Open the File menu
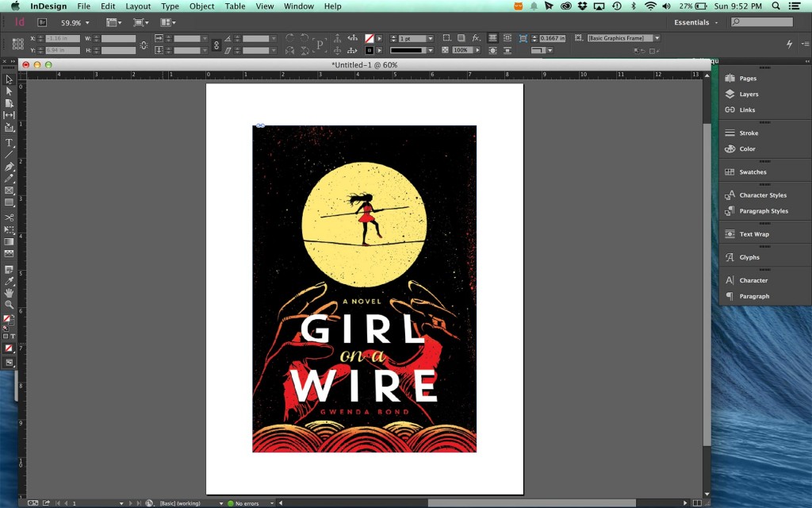Viewport: 812px width, 508px height. tap(83, 6)
